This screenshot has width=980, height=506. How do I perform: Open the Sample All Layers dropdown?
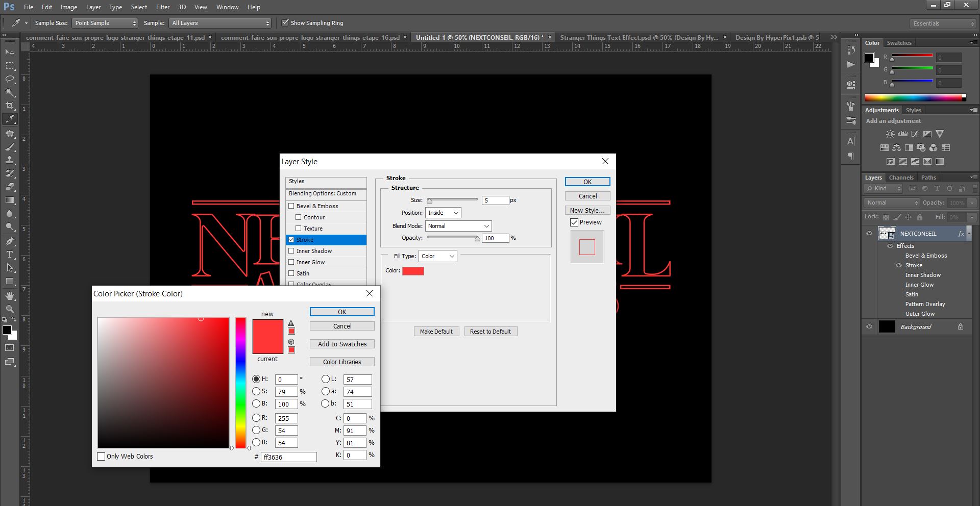coord(220,23)
